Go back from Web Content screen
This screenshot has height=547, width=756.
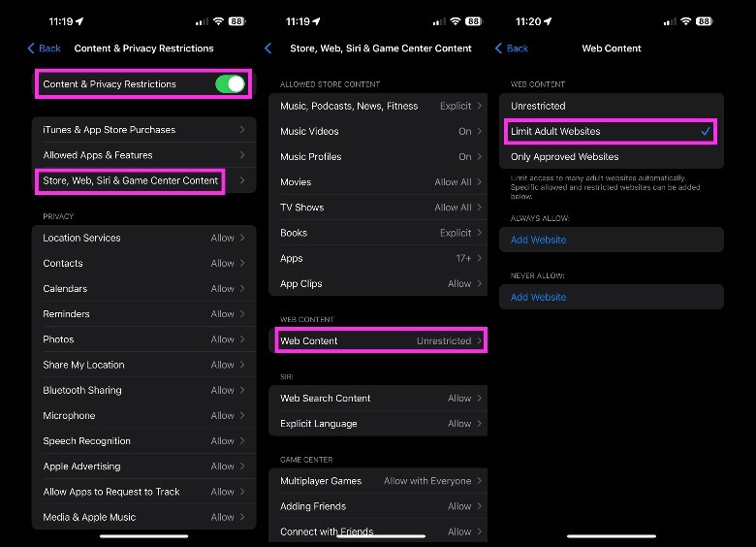pyautogui.click(x=512, y=48)
